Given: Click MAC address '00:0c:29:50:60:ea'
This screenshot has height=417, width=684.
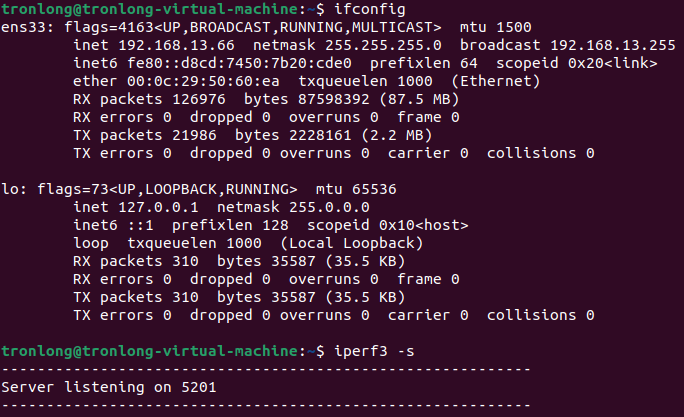Looking at the screenshot, I should tap(203, 82).
